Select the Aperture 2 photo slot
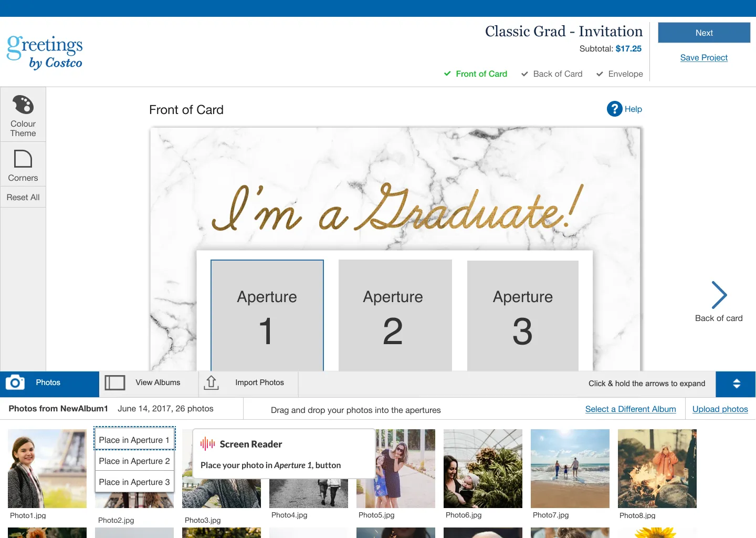 click(x=395, y=315)
